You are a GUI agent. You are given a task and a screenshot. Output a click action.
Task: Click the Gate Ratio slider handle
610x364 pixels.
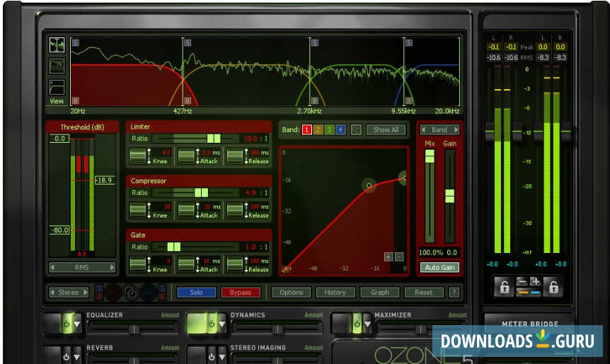tap(173, 247)
